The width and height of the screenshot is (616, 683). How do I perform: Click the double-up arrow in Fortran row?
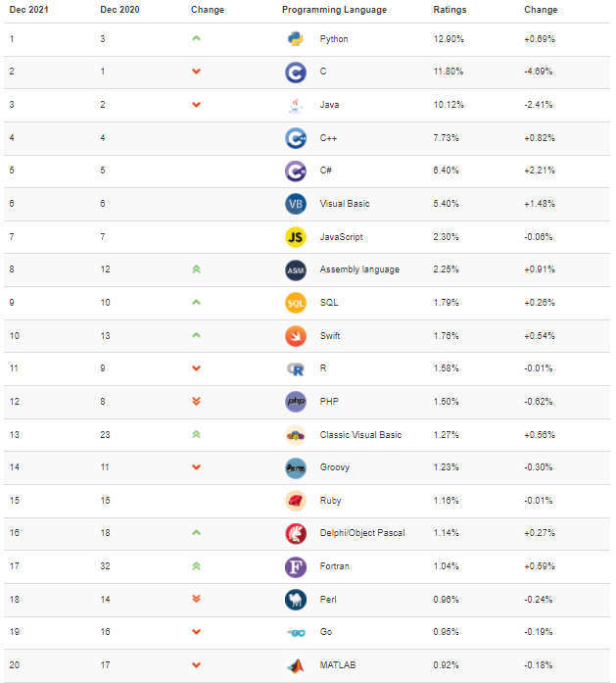[x=196, y=566]
